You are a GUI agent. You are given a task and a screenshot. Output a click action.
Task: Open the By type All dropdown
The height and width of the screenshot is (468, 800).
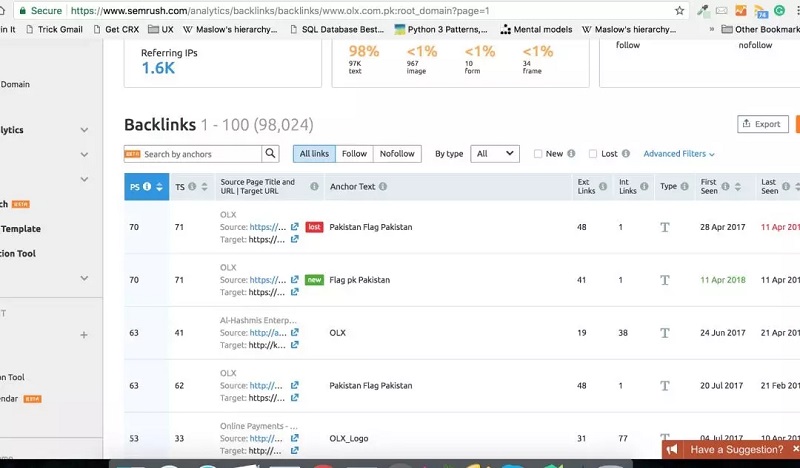tap(495, 154)
